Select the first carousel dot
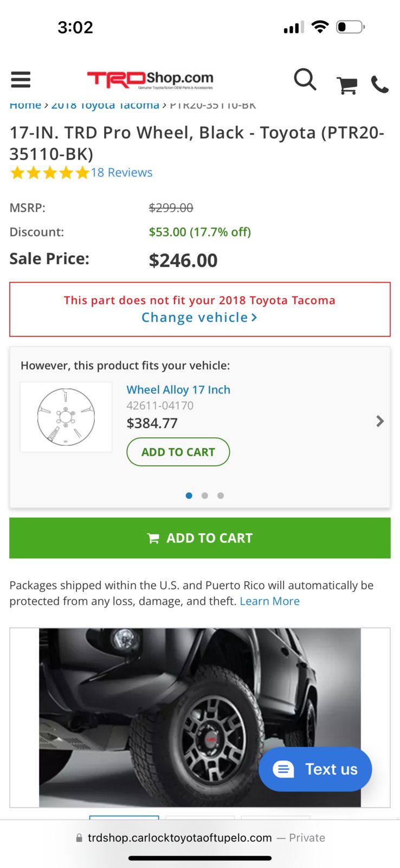 click(x=189, y=495)
